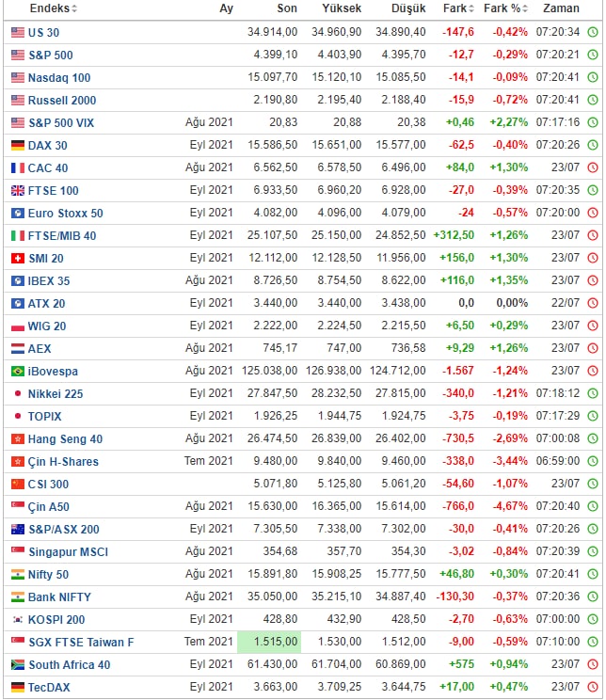Click the Düşük column header
The height and width of the screenshot is (700, 606).
click(408, 8)
